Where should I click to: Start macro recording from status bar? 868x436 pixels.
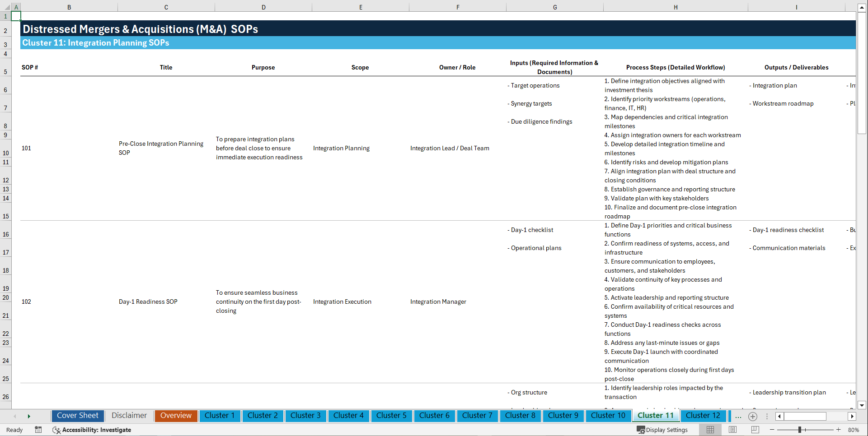38,430
